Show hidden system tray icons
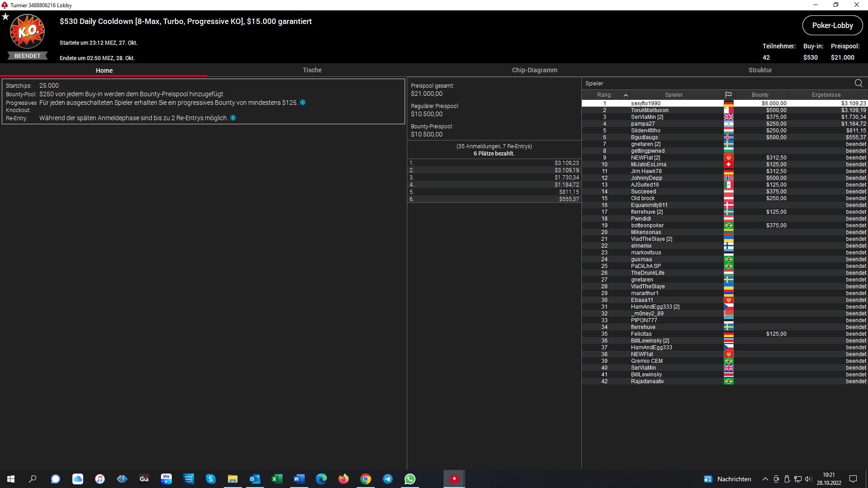The width and height of the screenshot is (868, 488). coord(765,479)
